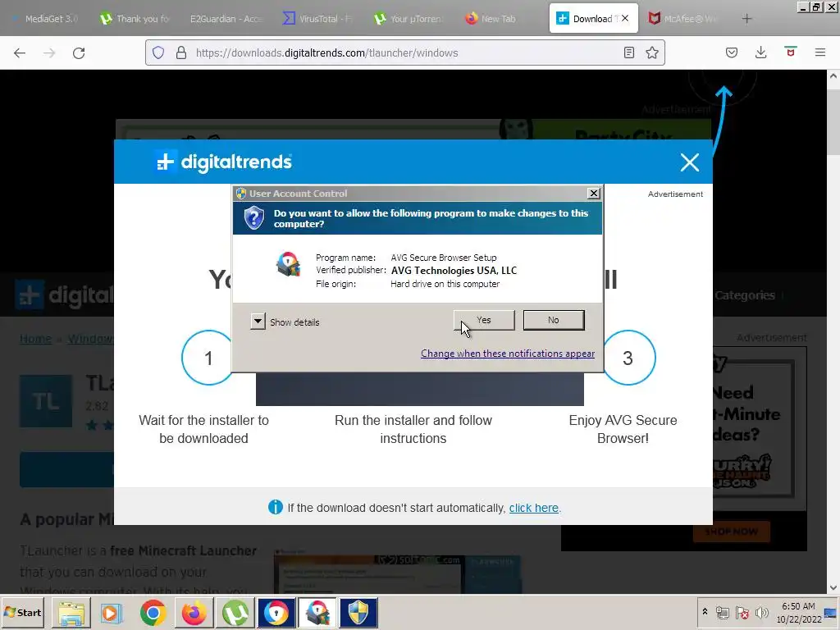840x630 pixels.
Task: Switch to E2Guardian tab
Action: [226, 19]
